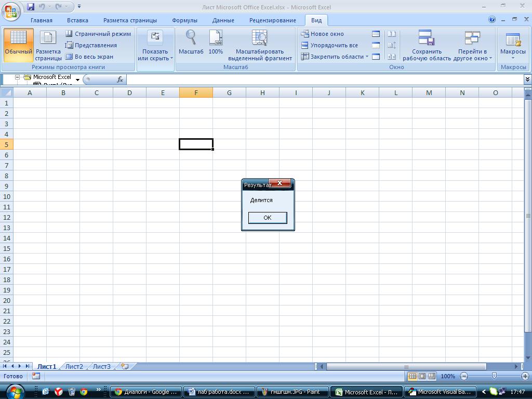Select column header F
This screenshot has width=532, height=399.
point(196,92)
